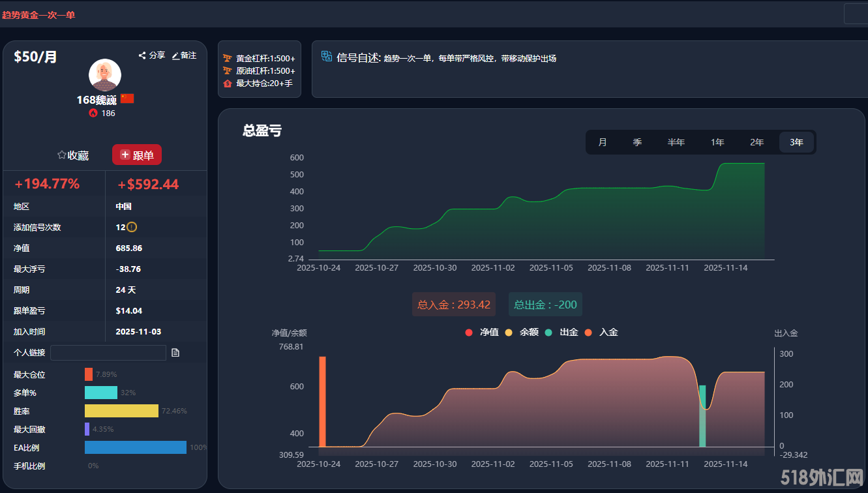Select the 3年 time range tab
This screenshot has height=493, width=868.
(796, 142)
